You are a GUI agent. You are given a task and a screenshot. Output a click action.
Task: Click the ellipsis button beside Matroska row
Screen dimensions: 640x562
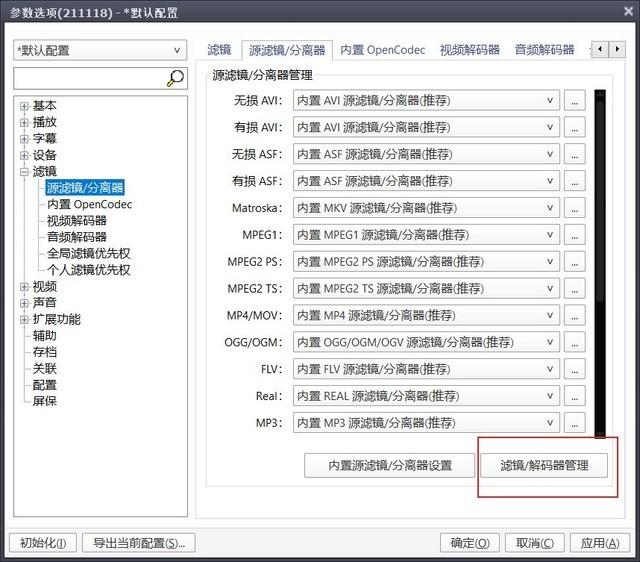574,208
